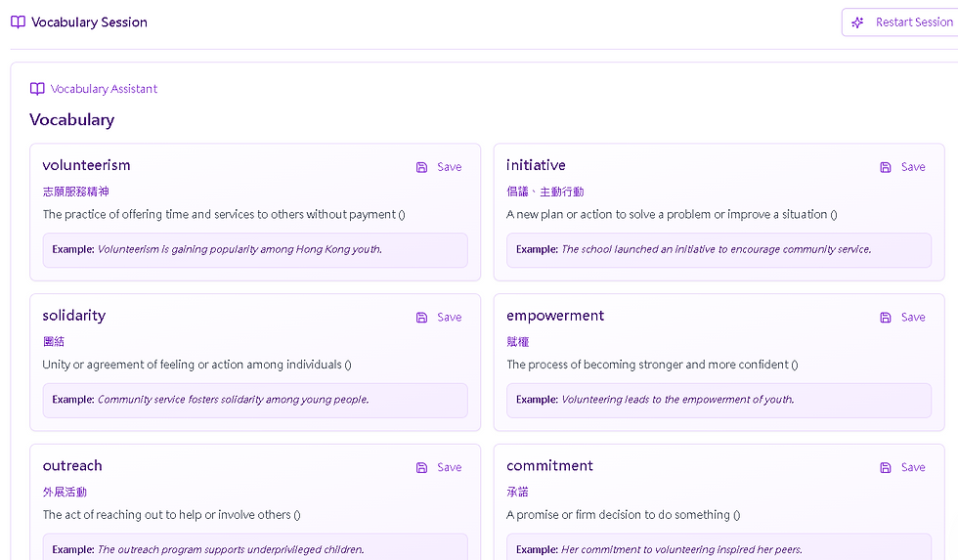Click example 'Community service fosters solidarity'
958x560 pixels.
point(233,400)
